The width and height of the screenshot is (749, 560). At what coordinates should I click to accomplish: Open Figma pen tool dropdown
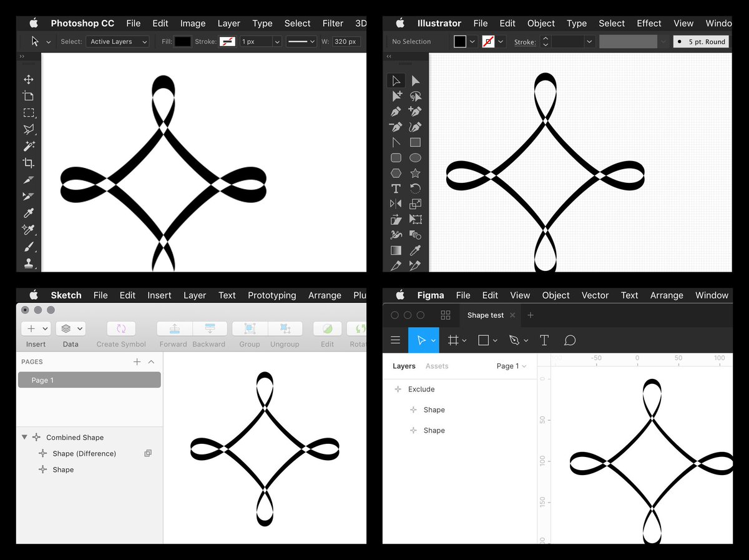coord(526,340)
